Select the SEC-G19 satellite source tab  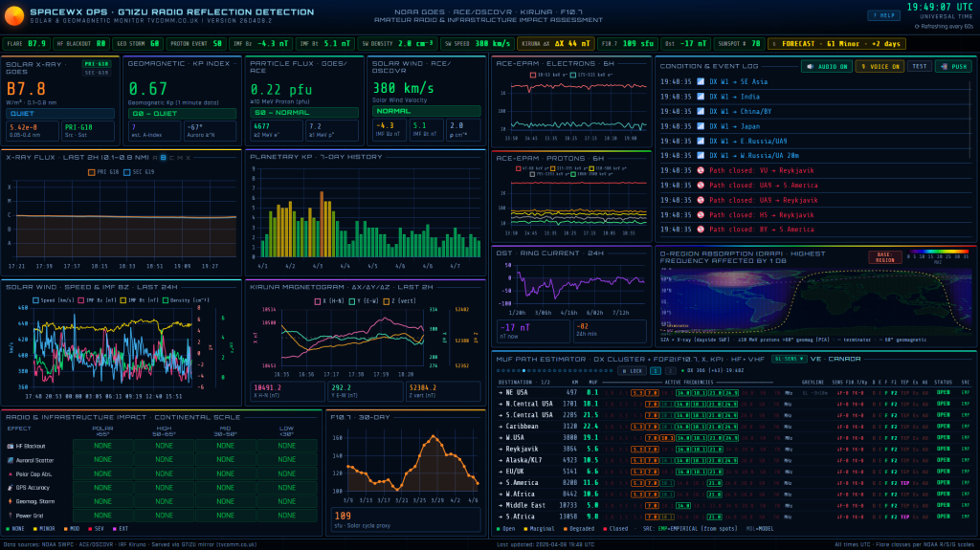(97, 73)
